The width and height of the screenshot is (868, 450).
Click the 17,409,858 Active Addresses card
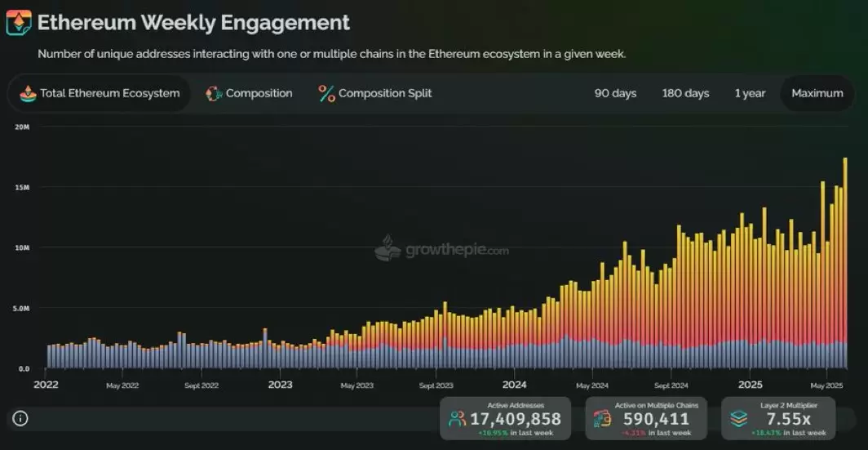pos(506,418)
